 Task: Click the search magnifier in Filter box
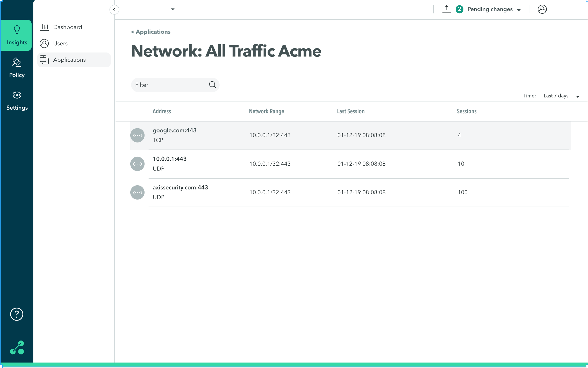pos(212,85)
